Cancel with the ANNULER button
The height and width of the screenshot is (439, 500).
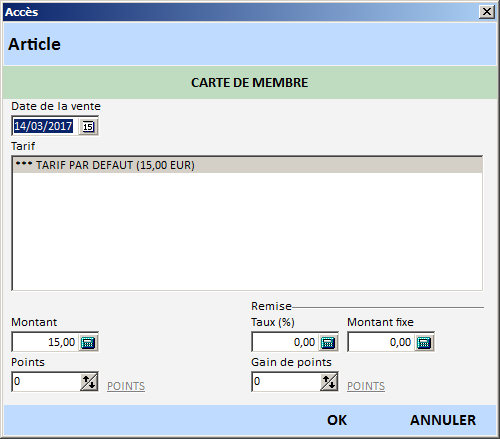point(443,420)
